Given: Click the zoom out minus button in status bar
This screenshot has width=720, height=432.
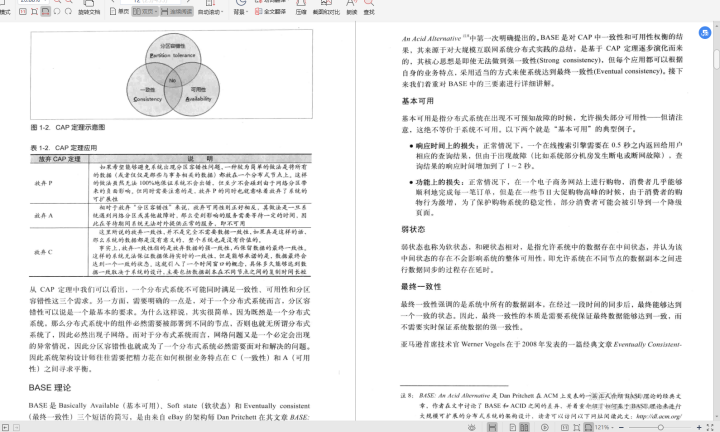Looking at the screenshot, I should point(621,427).
